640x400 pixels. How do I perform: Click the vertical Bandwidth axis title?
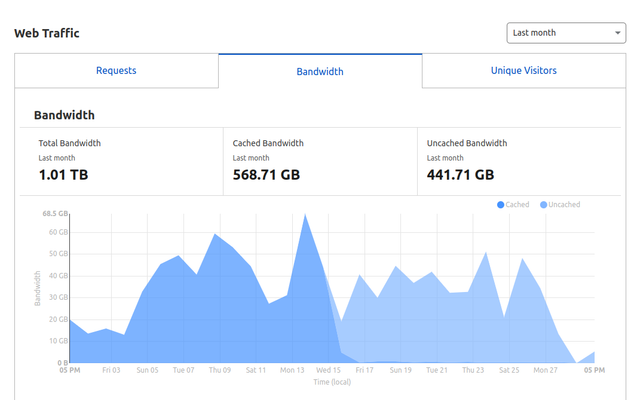(x=37, y=288)
